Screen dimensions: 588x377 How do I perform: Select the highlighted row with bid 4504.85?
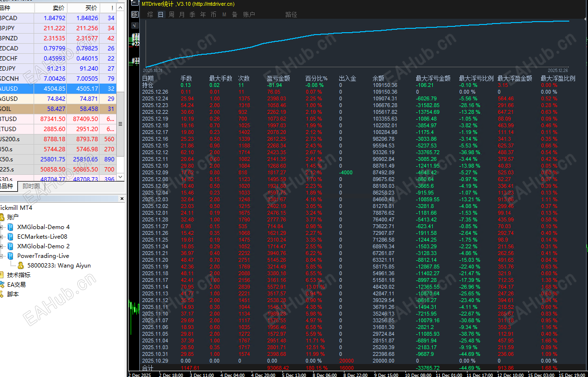59,88
